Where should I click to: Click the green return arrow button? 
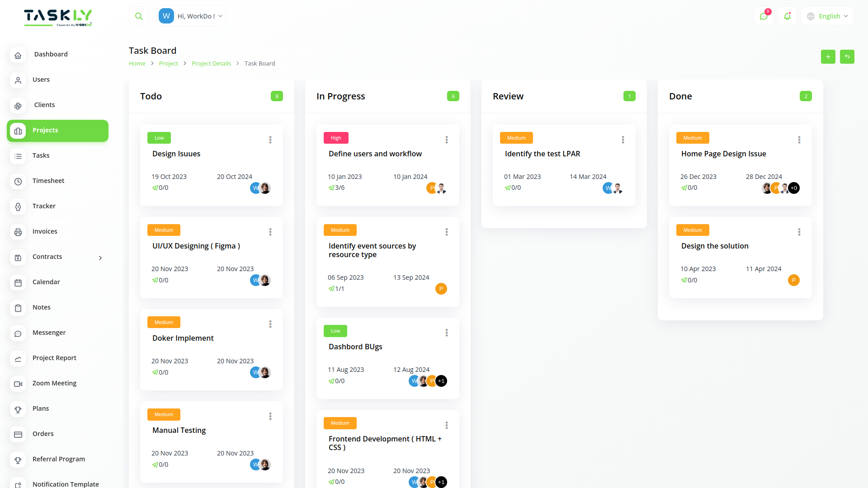point(847,56)
